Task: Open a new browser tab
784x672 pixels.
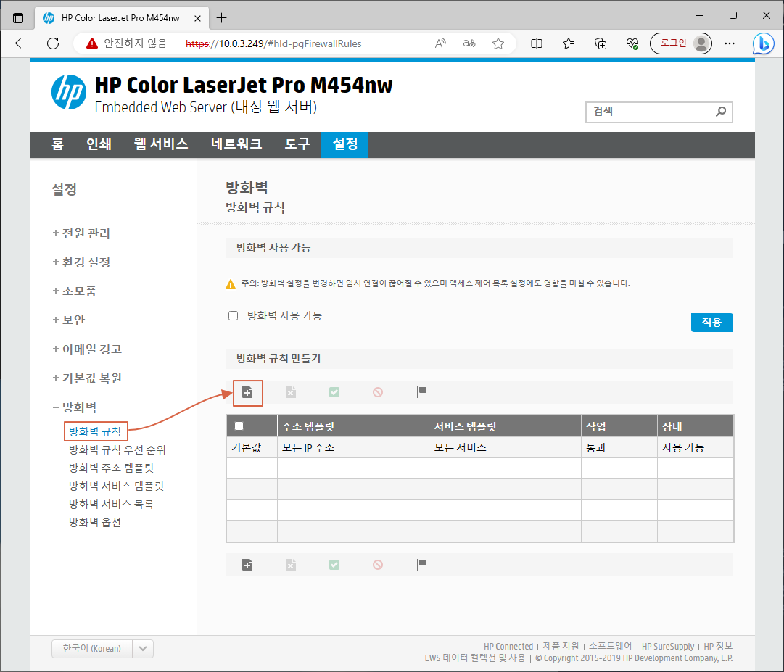Action: click(221, 18)
